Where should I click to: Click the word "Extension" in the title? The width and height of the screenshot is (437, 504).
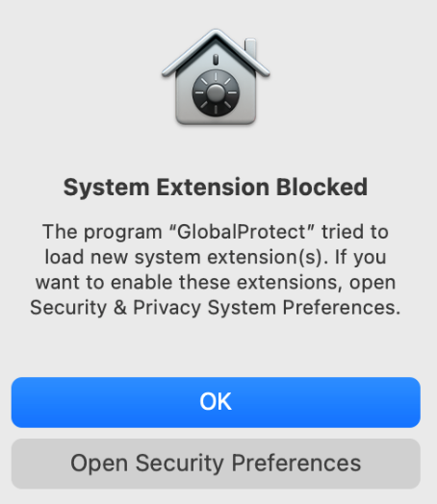[x=213, y=187]
